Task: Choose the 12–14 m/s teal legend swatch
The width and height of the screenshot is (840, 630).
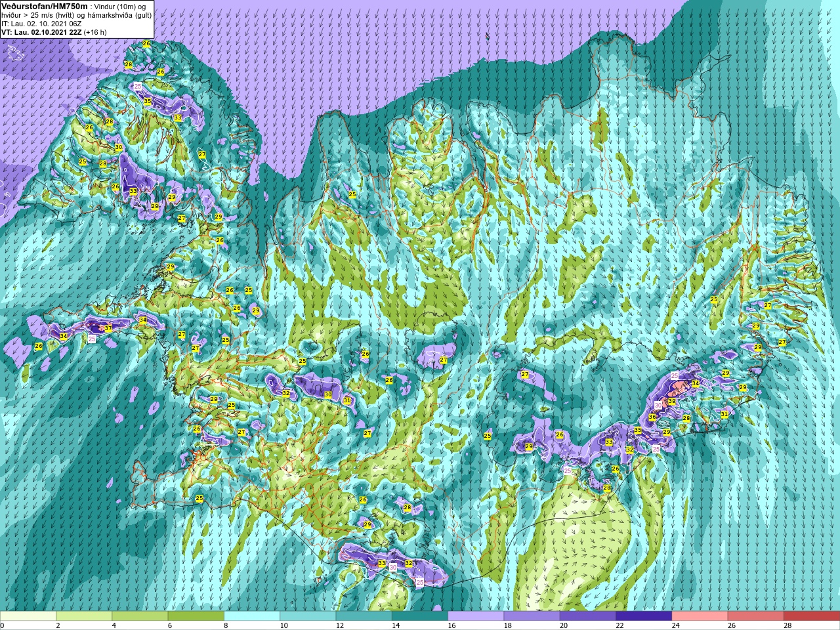Action: point(364,616)
